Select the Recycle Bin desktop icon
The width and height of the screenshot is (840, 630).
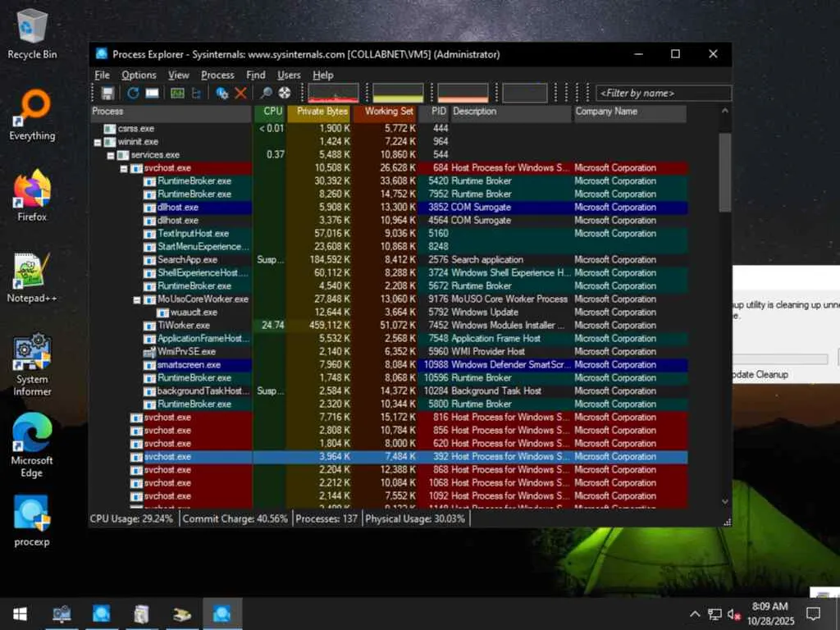32,34
